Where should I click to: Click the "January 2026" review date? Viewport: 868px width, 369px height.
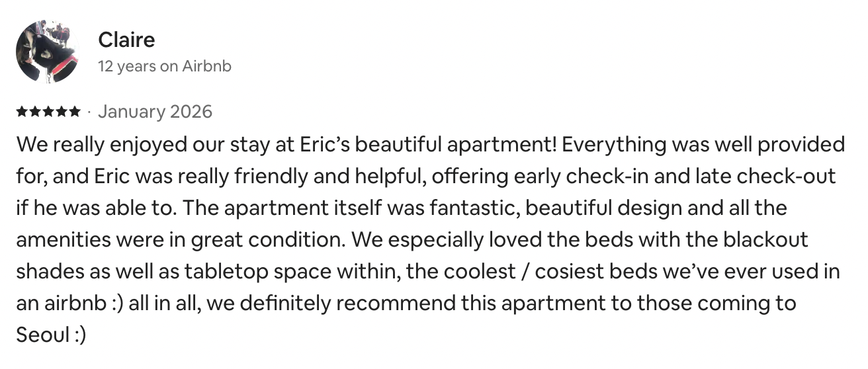click(x=155, y=111)
